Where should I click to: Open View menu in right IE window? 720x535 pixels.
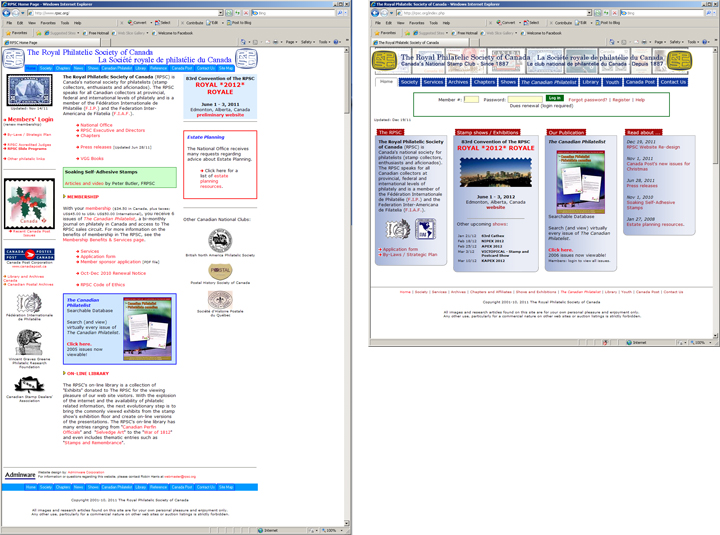coord(401,23)
